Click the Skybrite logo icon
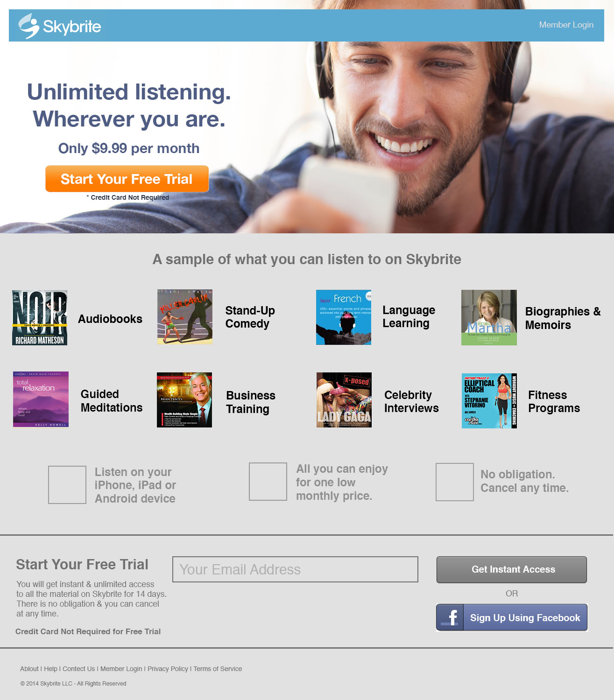This screenshot has width=614, height=700. pos(29,26)
